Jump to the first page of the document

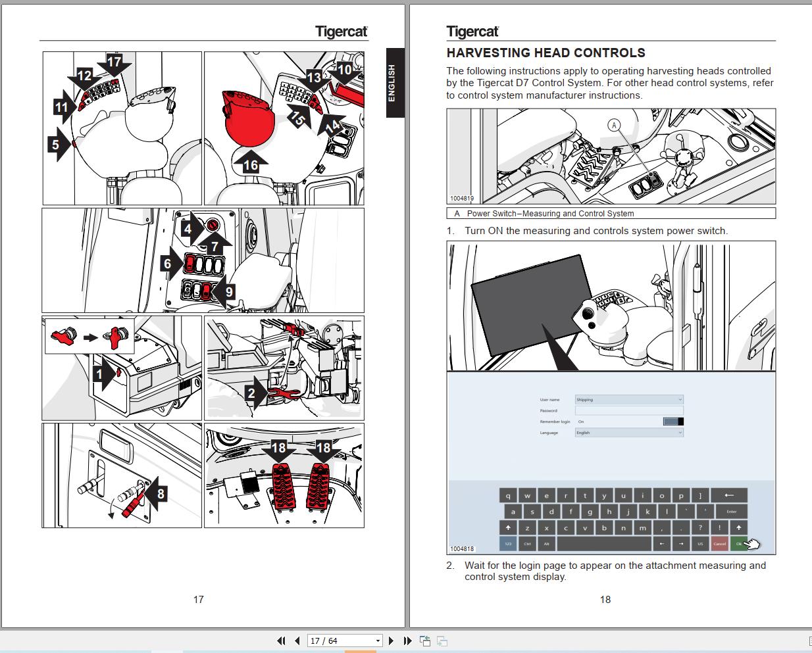[x=281, y=641]
